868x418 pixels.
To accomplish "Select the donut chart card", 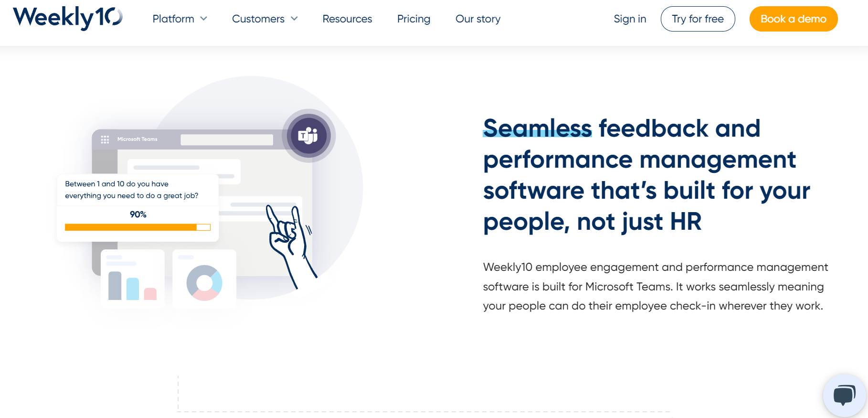I will point(204,279).
